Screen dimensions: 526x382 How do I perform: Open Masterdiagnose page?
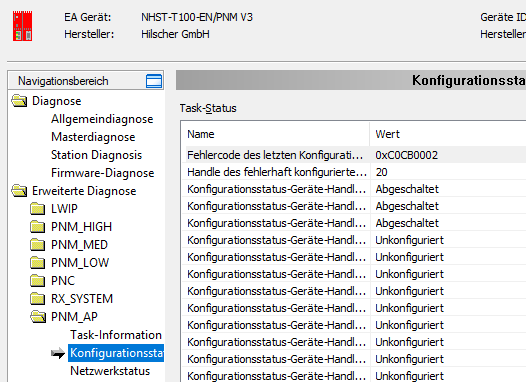click(93, 137)
